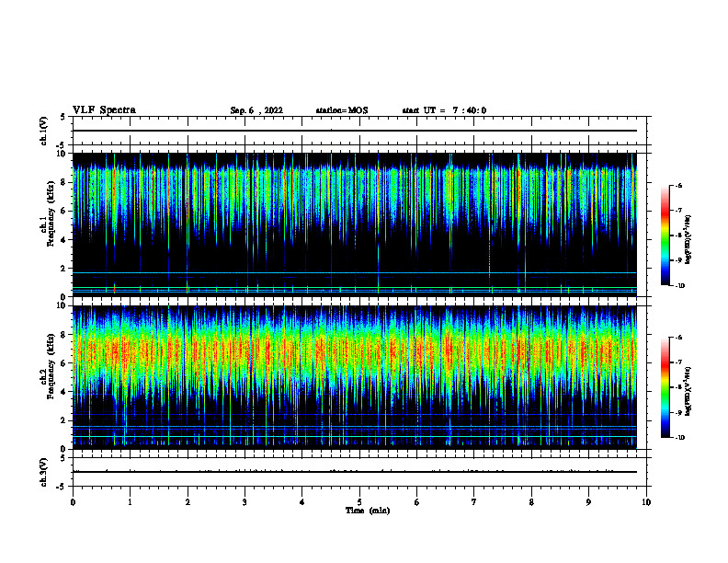728x563 pixels.
Task: Click the "5" tick on the time axis
Action: [x=359, y=502]
